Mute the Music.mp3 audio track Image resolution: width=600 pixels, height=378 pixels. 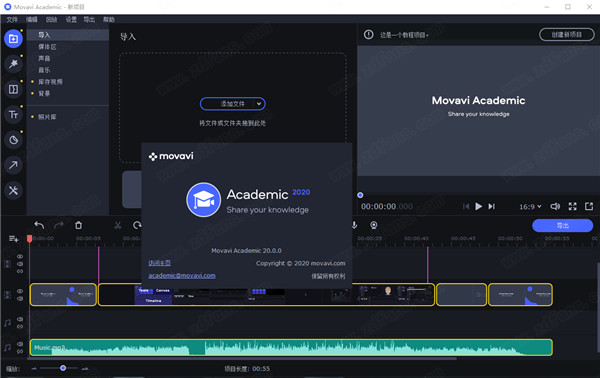[x=20, y=344]
